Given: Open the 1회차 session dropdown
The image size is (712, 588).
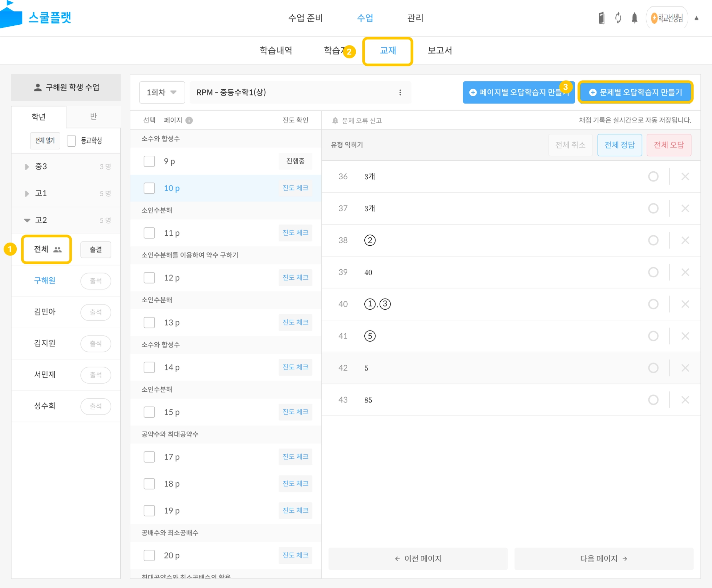Looking at the screenshot, I should [162, 92].
